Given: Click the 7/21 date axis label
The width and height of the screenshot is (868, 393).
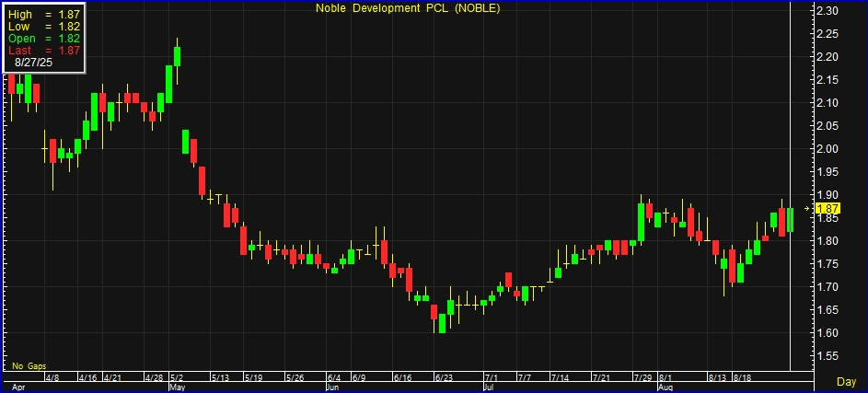Looking at the screenshot, I should 601,378.
